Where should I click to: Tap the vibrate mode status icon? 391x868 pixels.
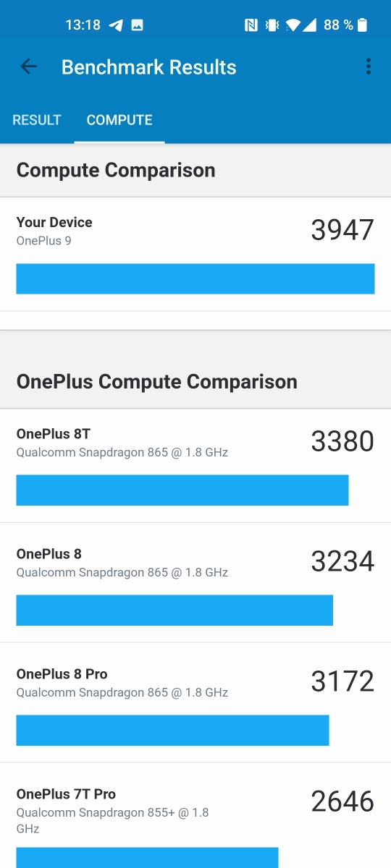tap(272, 25)
